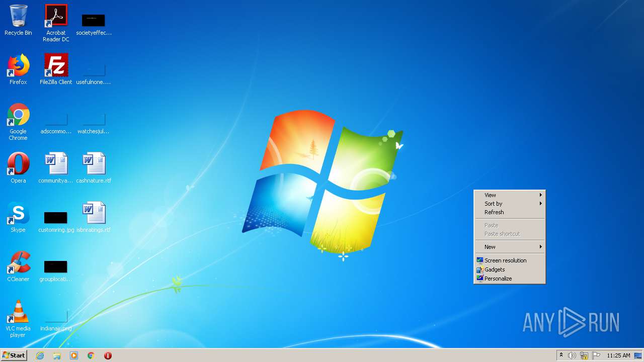
Task: Select the grouplocati... desktop file
Action: coord(56,270)
